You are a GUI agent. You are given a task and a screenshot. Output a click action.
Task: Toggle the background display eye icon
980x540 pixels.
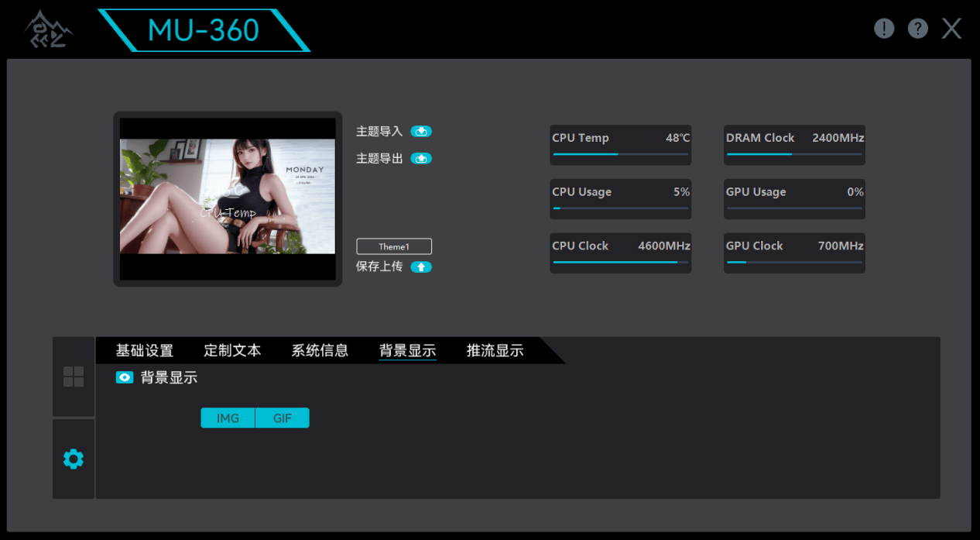pyautogui.click(x=125, y=378)
